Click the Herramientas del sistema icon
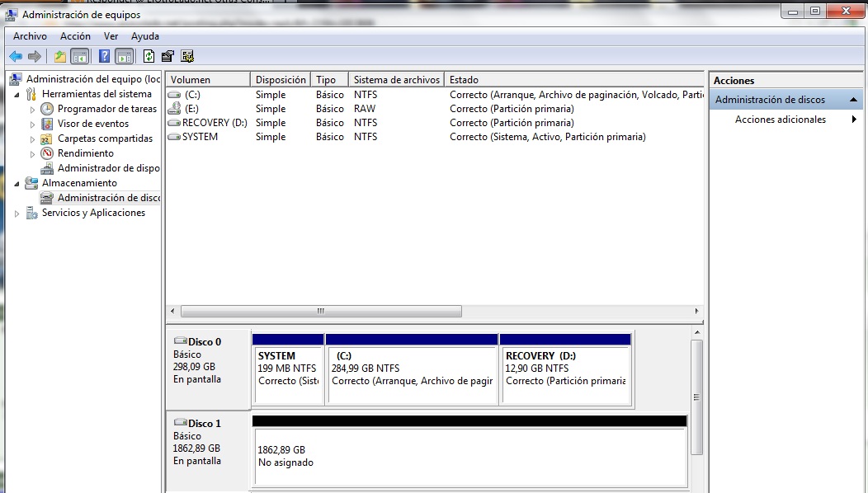 click(31, 94)
